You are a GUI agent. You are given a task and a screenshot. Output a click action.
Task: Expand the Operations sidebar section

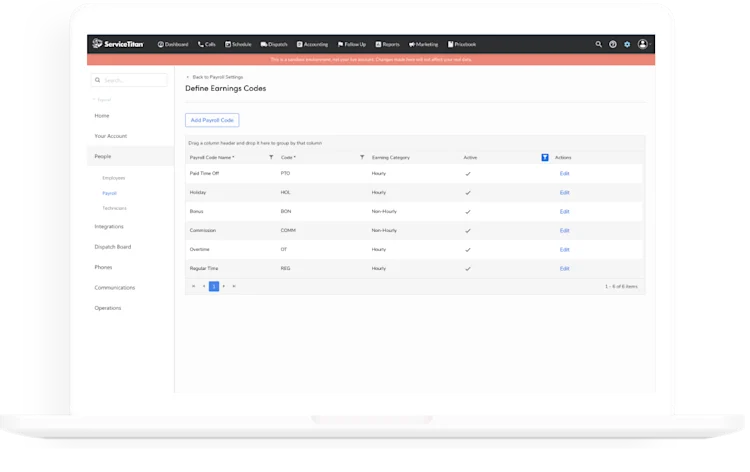108,308
